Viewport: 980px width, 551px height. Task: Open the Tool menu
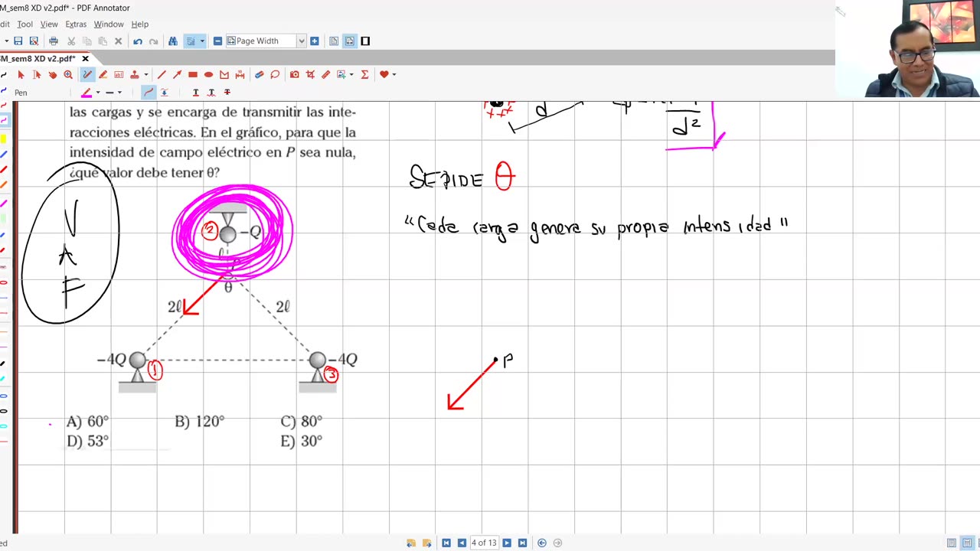coord(24,24)
